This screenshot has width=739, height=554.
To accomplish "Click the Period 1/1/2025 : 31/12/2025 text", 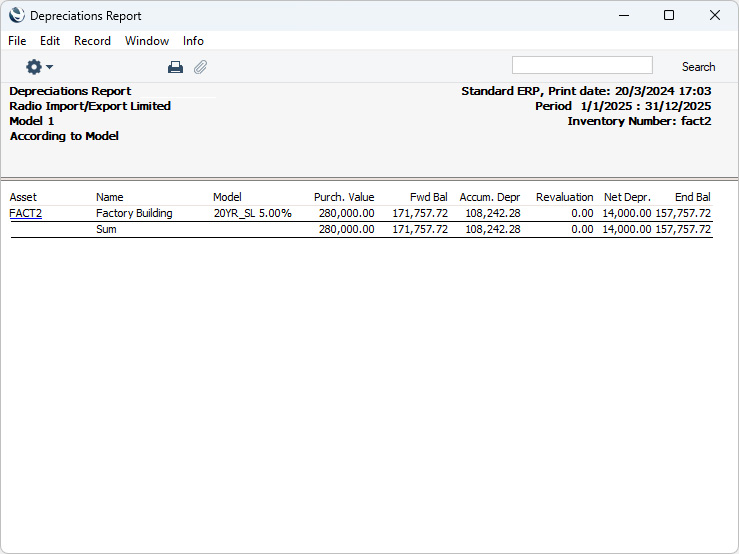I will [623, 106].
